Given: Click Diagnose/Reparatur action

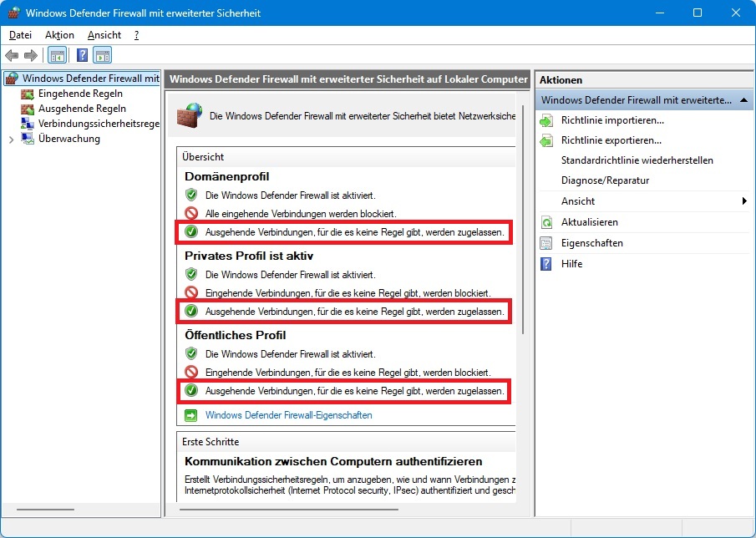Looking at the screenshot, I should 605,180.
